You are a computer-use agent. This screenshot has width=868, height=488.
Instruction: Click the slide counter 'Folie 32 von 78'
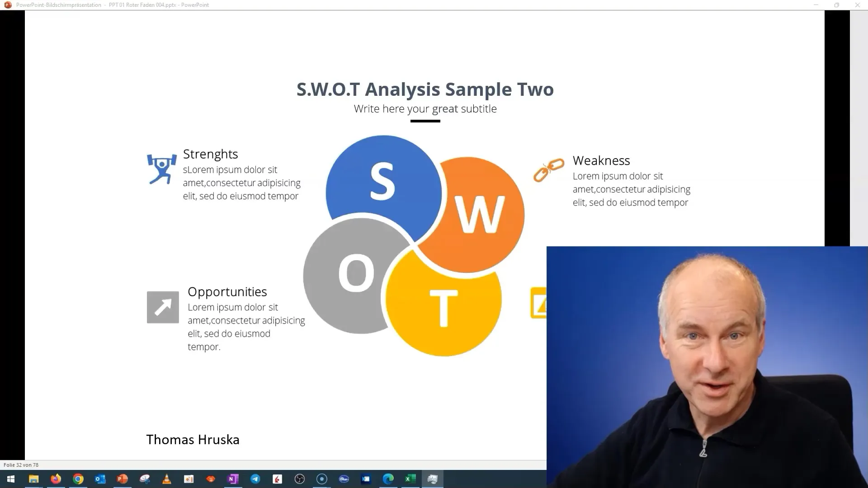tap(21, 465)
